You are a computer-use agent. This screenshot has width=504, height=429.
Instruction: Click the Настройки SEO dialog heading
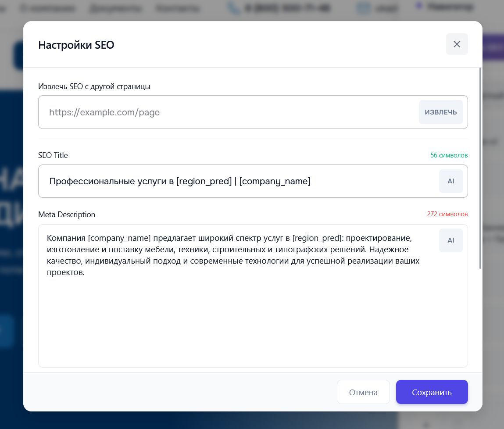(x=76, y=45)
